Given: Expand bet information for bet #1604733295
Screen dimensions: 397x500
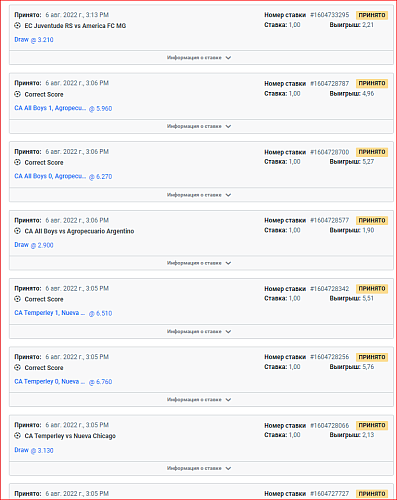Looking at the screenshot, I should point(201,58).
